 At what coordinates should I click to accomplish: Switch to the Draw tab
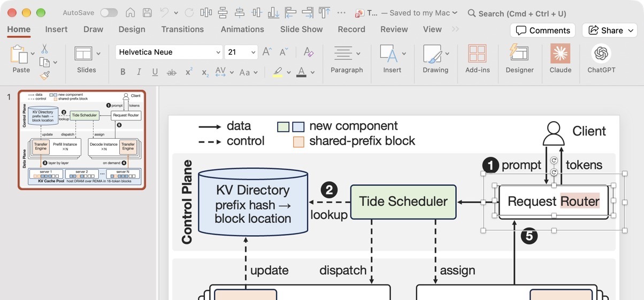click(x=93, y=29)
